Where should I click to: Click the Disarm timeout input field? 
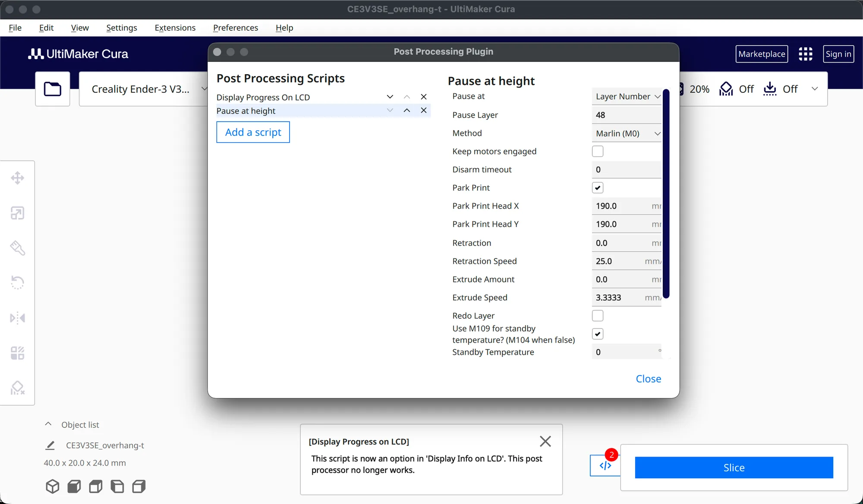627,169
